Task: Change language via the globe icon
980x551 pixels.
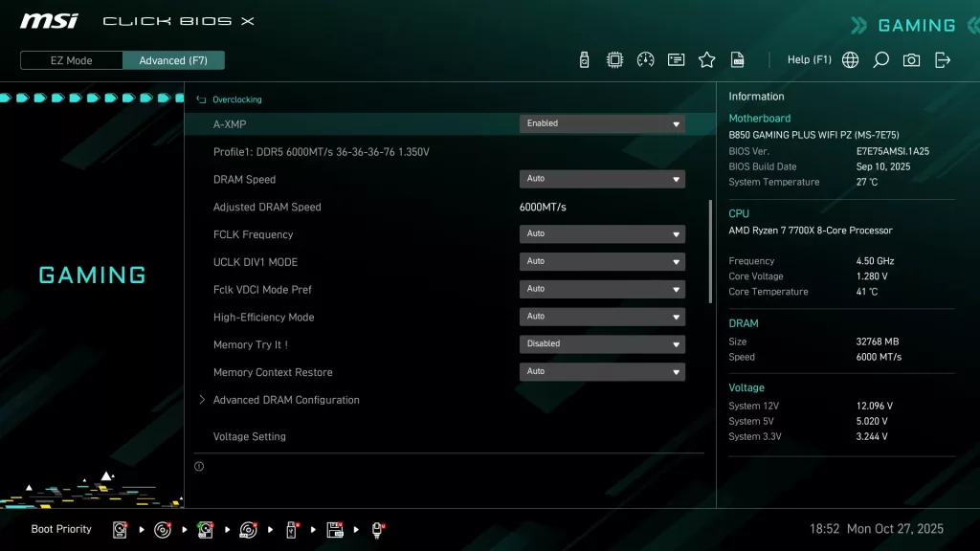Action: 850,59
